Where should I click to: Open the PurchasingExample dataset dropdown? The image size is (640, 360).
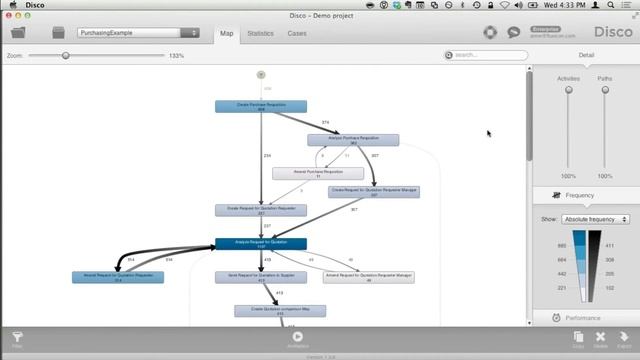138,33
